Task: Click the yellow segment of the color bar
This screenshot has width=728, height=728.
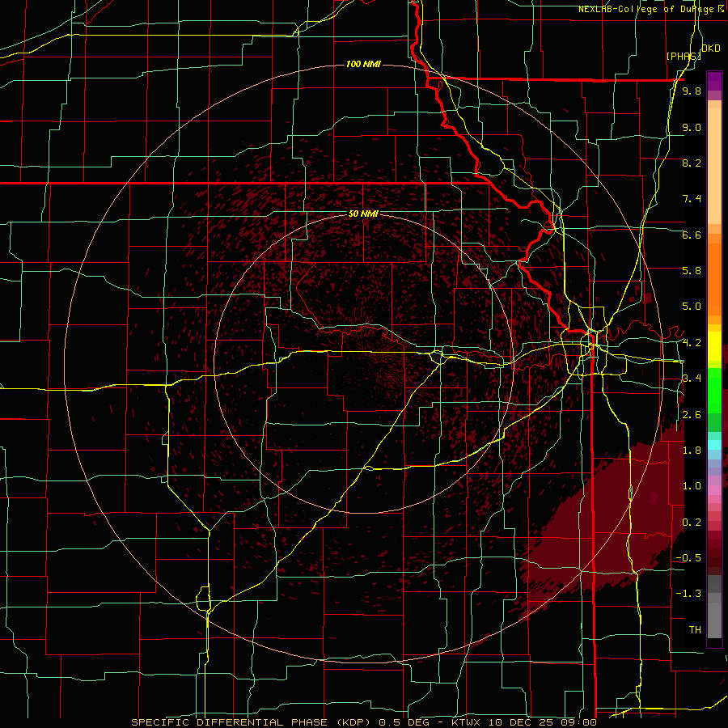Action: tap(714, 346)
